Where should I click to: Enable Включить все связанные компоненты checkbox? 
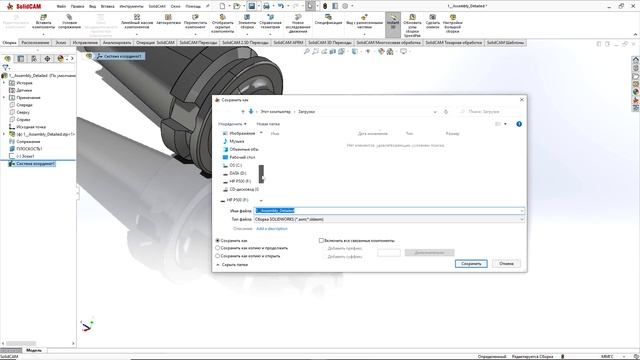pyautogui.click(x=321, y=240)
